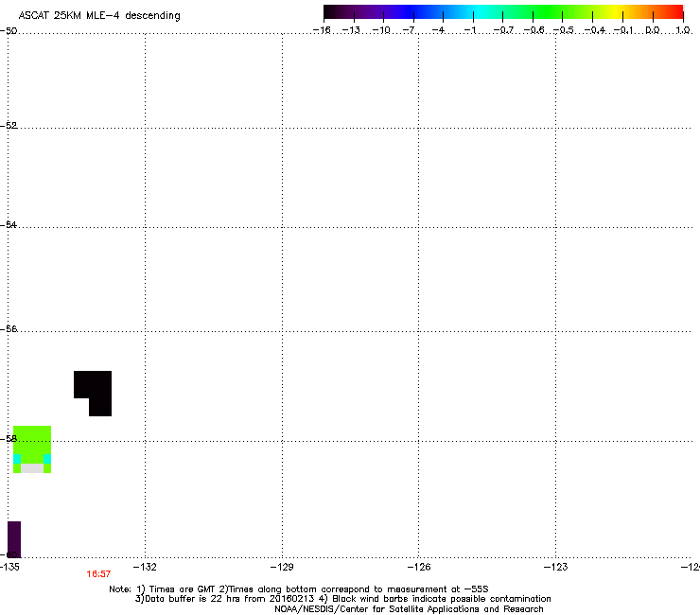Click the NOAA/NESDIS credit line

(409, 609)
